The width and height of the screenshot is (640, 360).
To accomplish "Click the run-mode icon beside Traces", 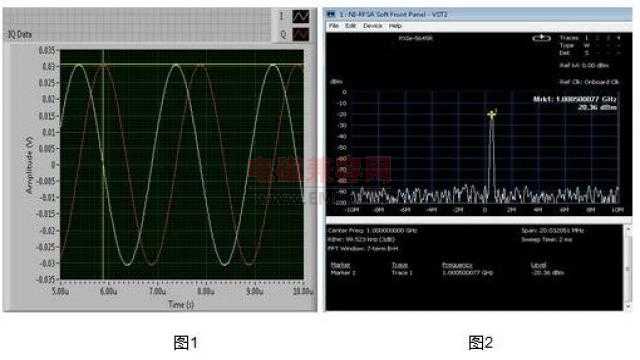I will 542,38.
